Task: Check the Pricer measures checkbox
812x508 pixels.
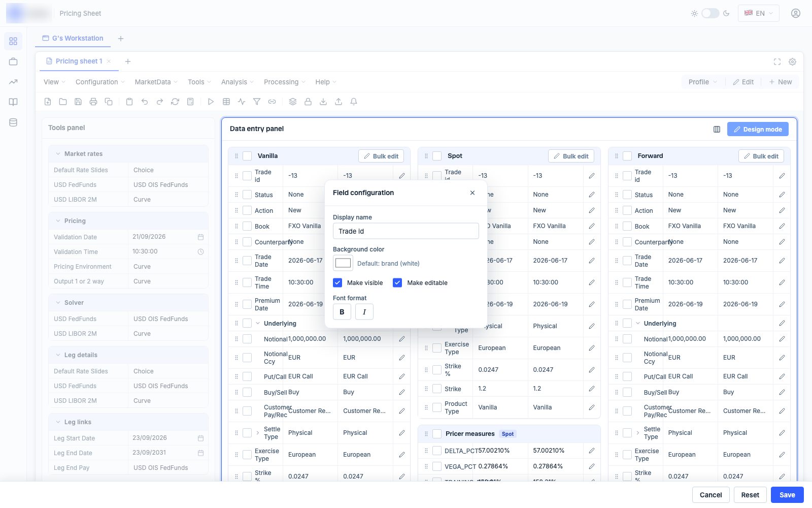Action: point(437,434)
